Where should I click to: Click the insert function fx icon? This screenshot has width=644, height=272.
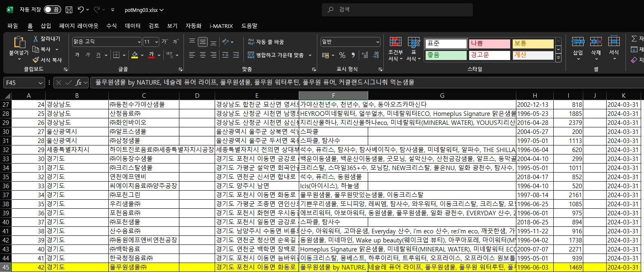click(78, 83)
